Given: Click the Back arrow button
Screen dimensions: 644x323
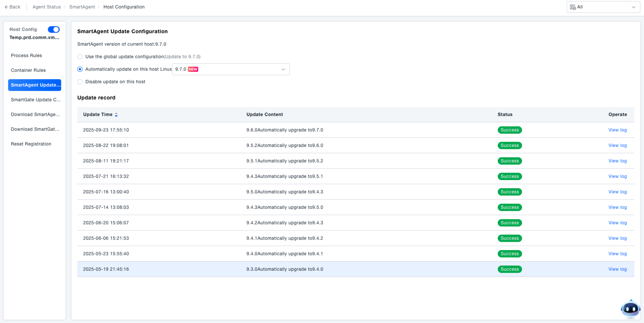Looking at the screenshot, I should 13,7.
